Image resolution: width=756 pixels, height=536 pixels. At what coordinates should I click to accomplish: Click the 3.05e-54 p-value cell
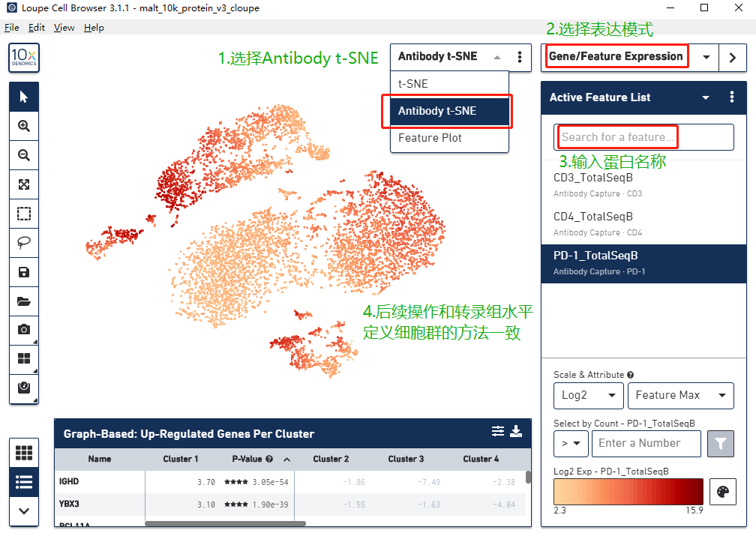tap(270, 482)
